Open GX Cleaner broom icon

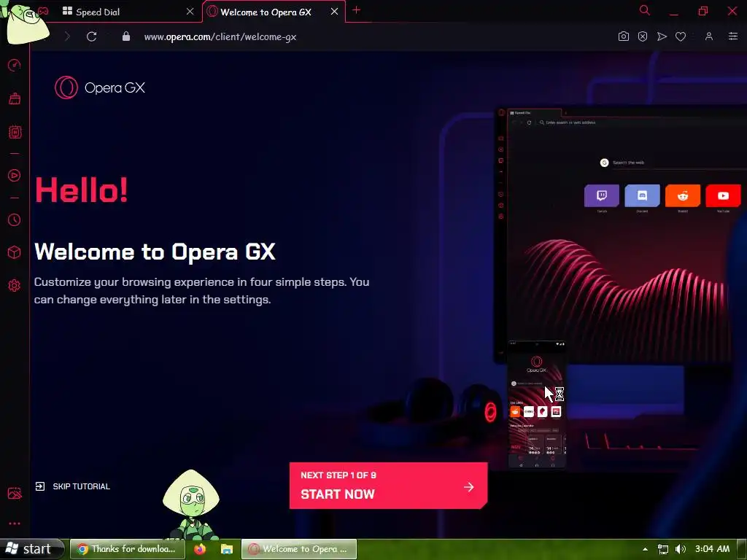pyautogui.click(x=15, y=98)
